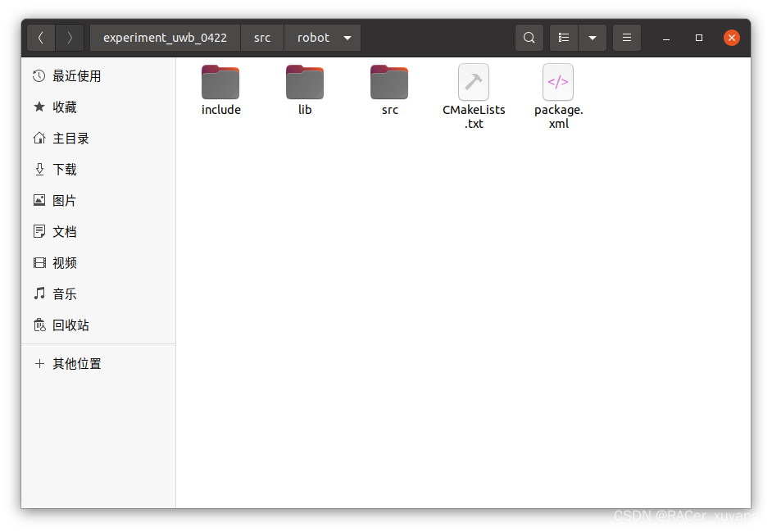772x532 pixels.
Task: Open the lib folder icon
Action: click(305, 82)
